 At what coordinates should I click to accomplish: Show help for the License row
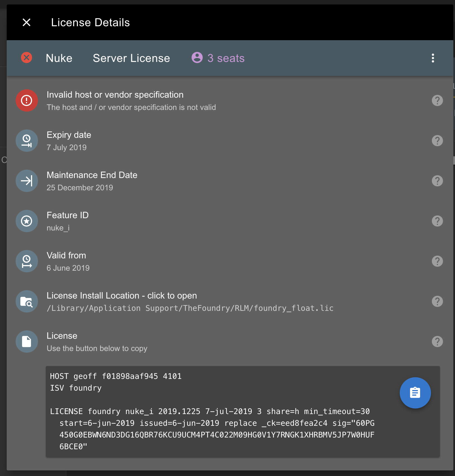pyautogui.click(x=437, y=342)
